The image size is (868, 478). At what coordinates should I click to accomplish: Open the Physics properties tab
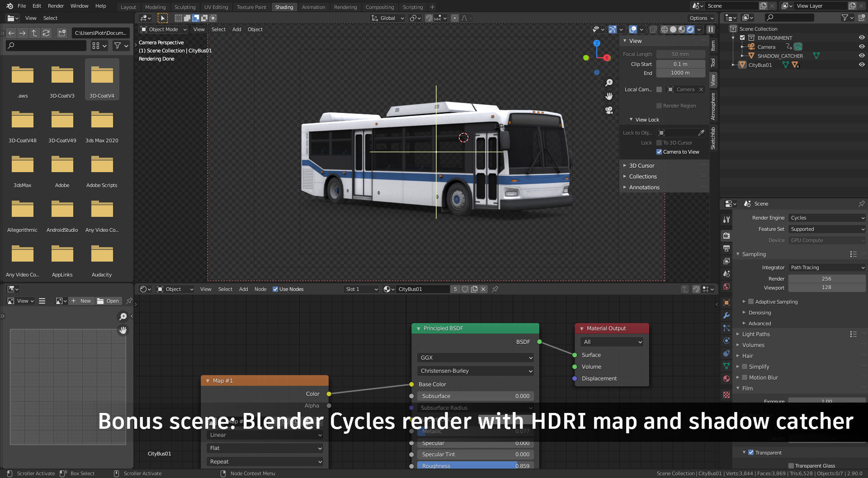(726, 341)
